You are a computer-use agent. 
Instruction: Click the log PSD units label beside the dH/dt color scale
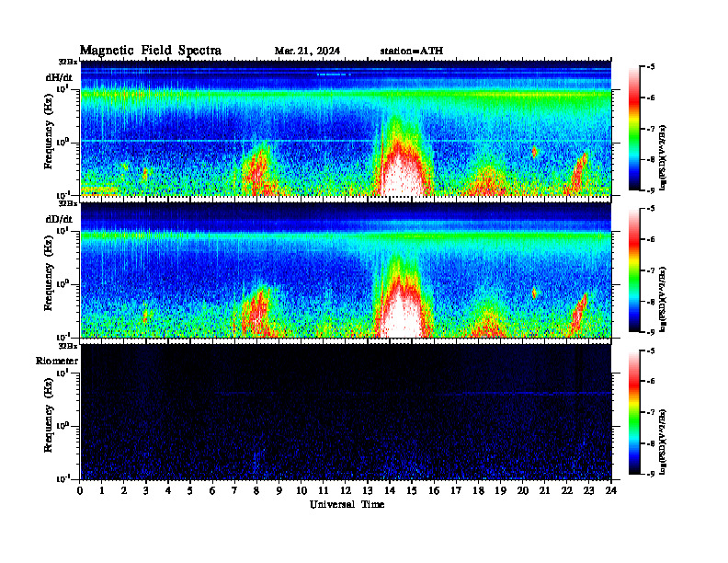(663, 157)
